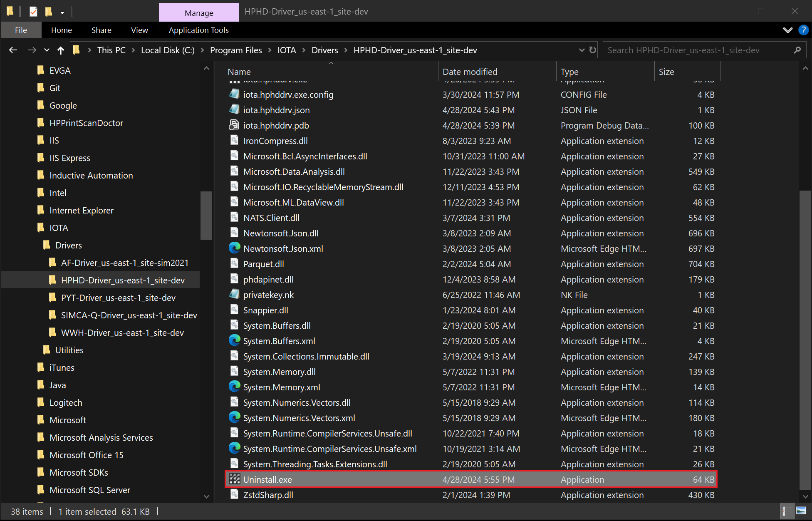Open the Application Tools tab
Screen dimensions: 812x521
tap(199, 30)
